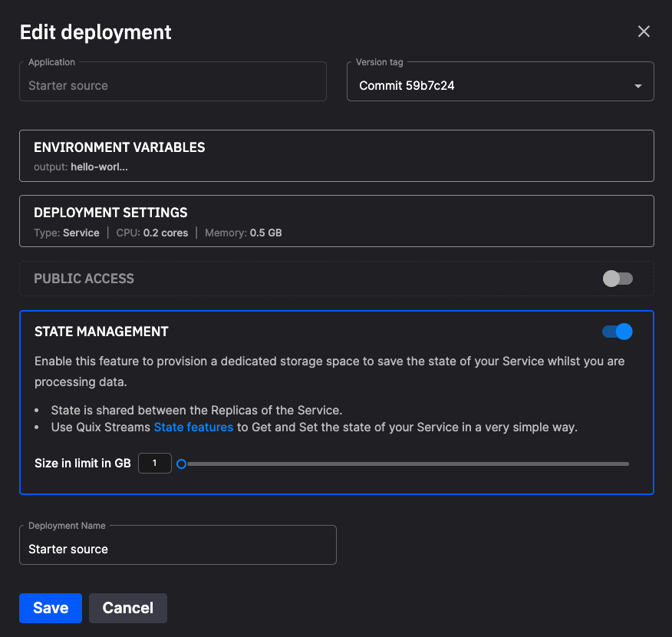Expand the Environment Variables panel
Viewport: 672px width, 637px height.
pos(336,155)
